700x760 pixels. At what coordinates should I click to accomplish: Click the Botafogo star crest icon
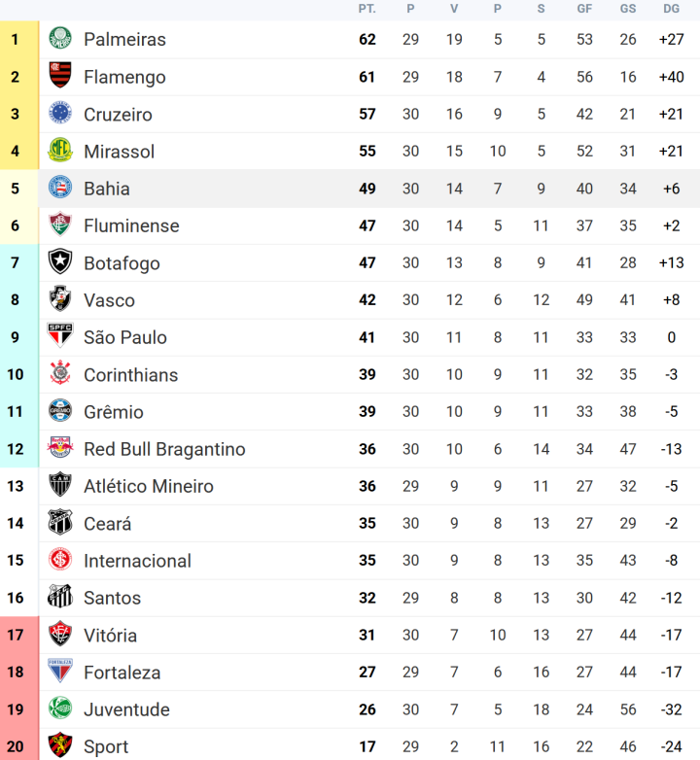[x=60, y=262]
